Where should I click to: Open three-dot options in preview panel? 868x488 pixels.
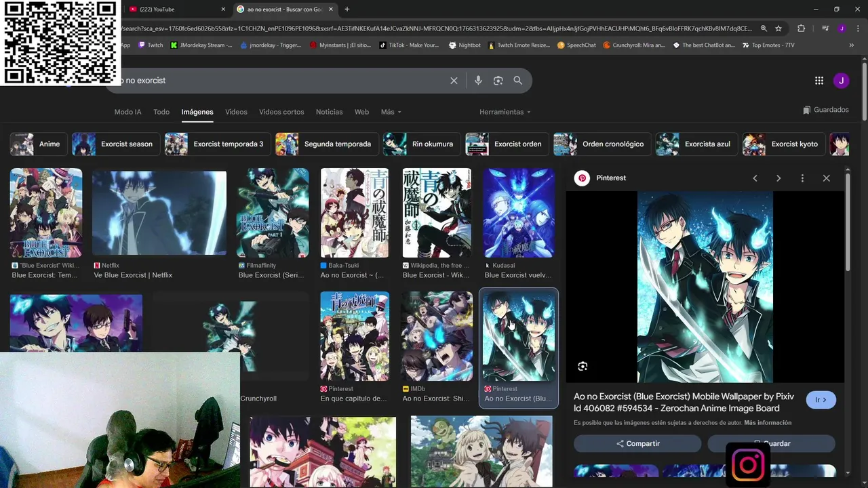[x=802, y=178]
